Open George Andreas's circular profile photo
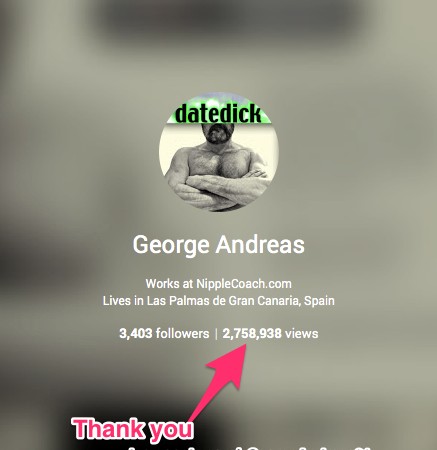Image resolution: width=437 pixels, height=450 pixels. tap(219, 152)
